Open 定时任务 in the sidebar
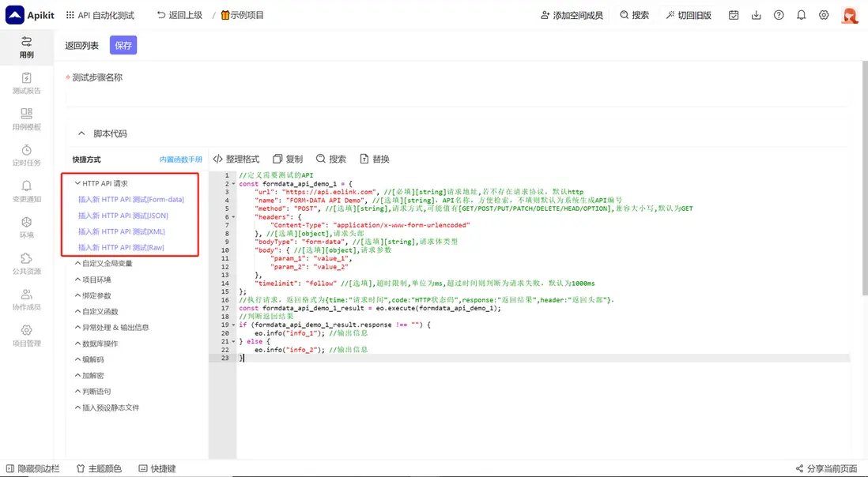 coord(27,156)
